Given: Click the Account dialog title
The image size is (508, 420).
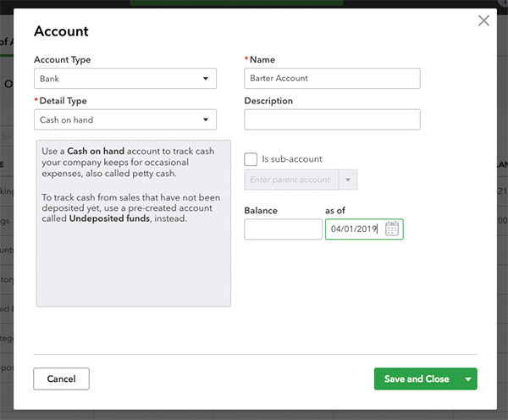Looking at the screenshot, I should tap(61, 32).
